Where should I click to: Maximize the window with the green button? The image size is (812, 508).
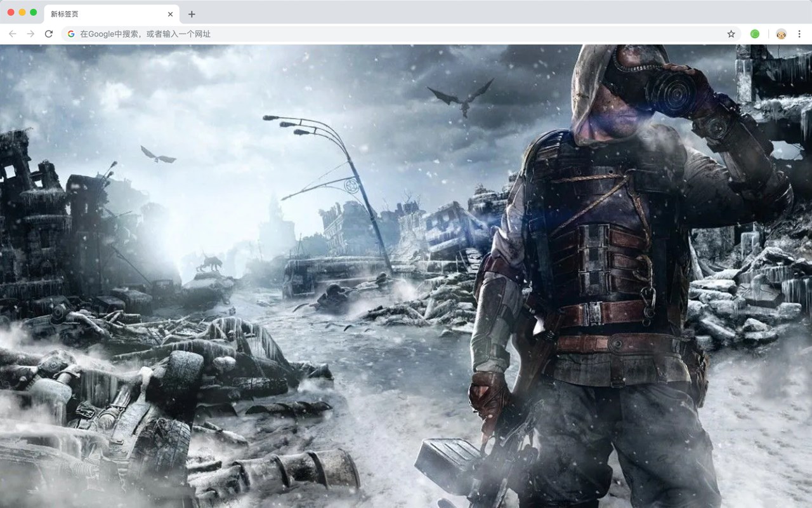tap(34, 12)
